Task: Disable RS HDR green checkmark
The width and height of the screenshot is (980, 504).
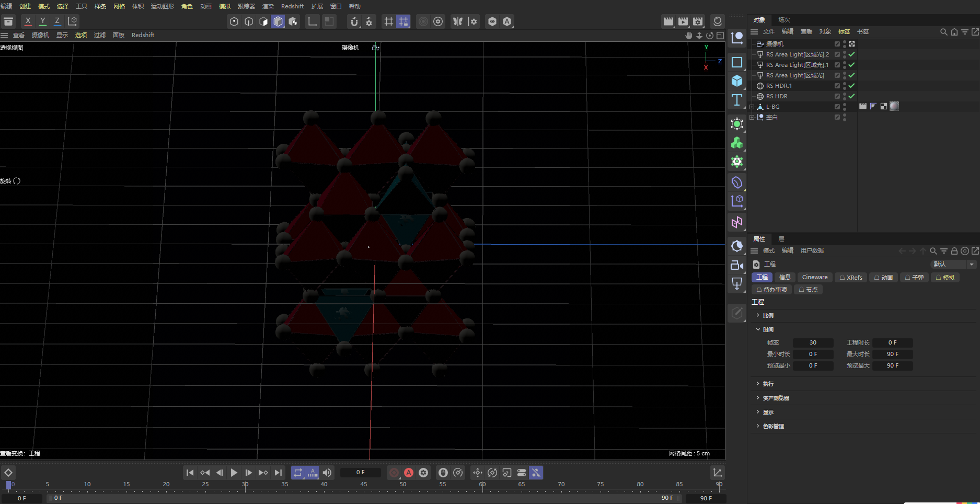Action: tap(852, 96)
